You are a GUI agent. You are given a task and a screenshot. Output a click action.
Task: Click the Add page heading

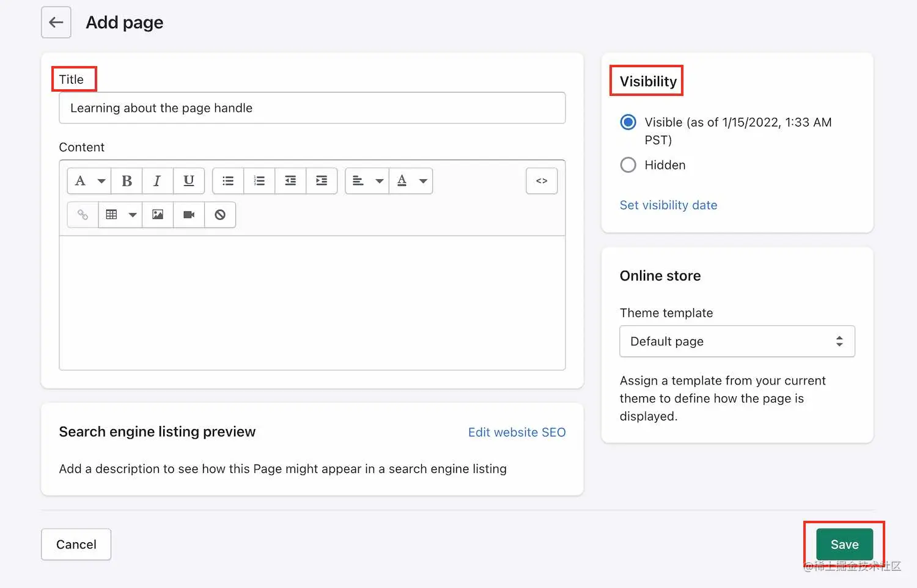(x=125, y=23)
